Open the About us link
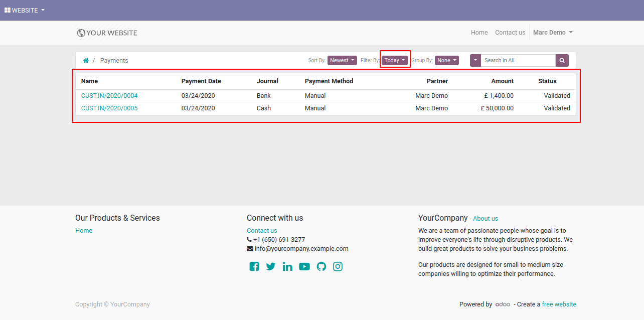Viewport: 644px width, 320px height. pos(486,219)
